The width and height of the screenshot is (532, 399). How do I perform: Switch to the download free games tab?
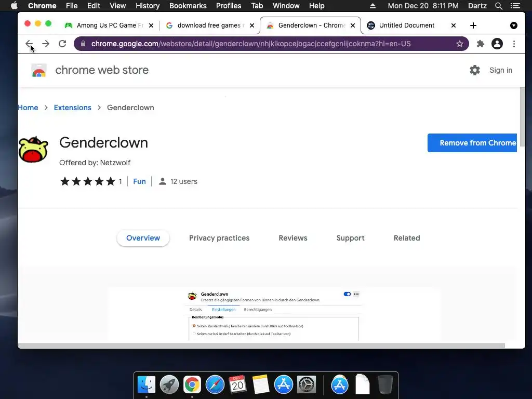tap(209, 25)
